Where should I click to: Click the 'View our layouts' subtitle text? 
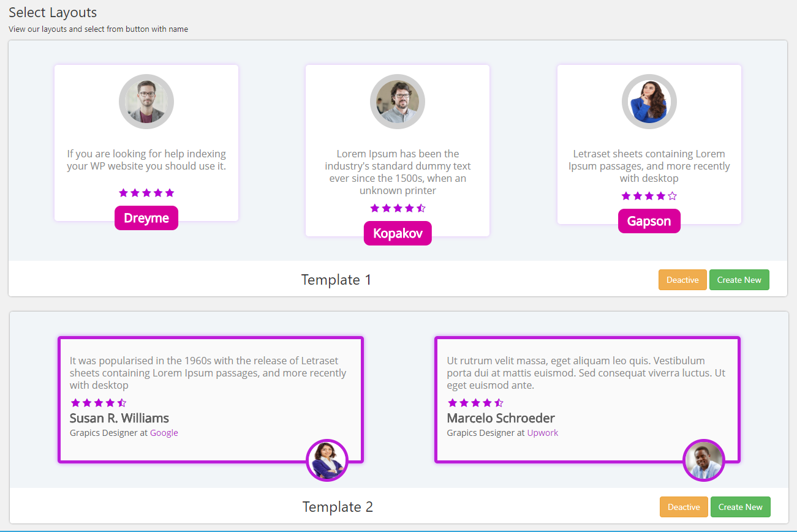(x=99, y=29)
